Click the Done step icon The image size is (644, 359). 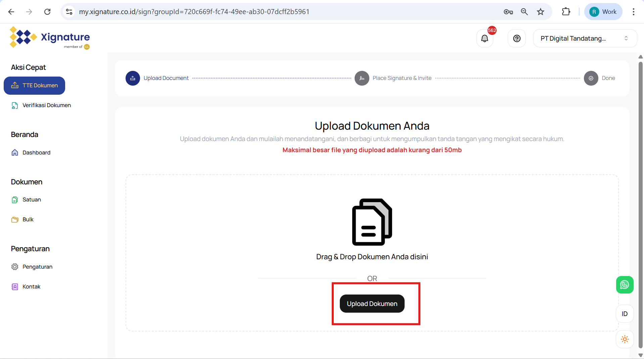click(591, 78)
